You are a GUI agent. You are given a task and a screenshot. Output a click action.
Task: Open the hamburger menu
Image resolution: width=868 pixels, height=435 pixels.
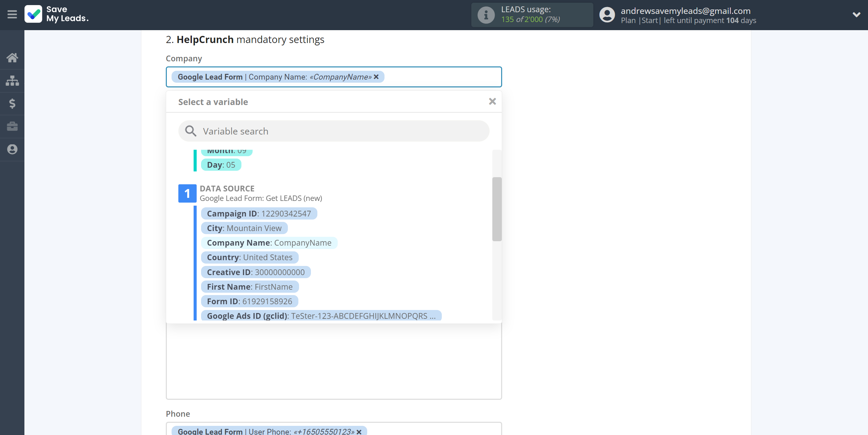point(12,15)
